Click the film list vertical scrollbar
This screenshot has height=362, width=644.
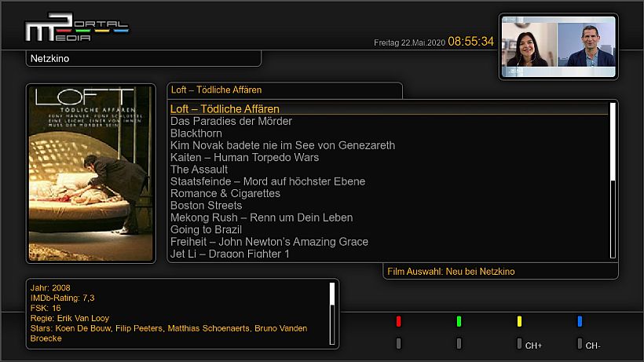(613, 180)
